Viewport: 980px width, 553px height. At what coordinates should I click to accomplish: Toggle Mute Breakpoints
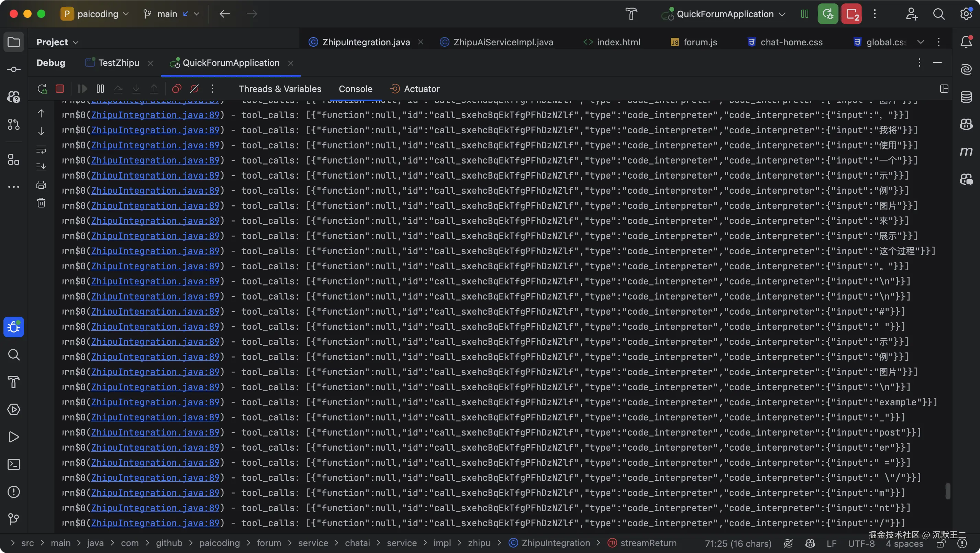tap(194, 89)
